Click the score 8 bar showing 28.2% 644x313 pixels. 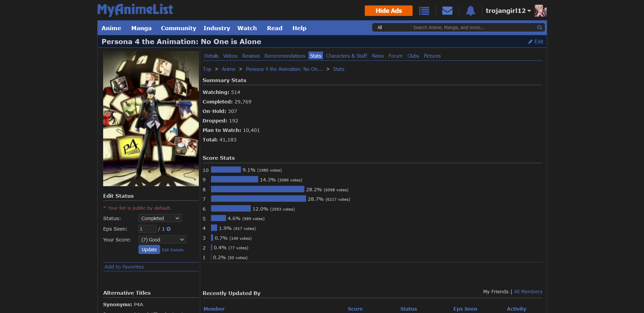coord(258,189)
